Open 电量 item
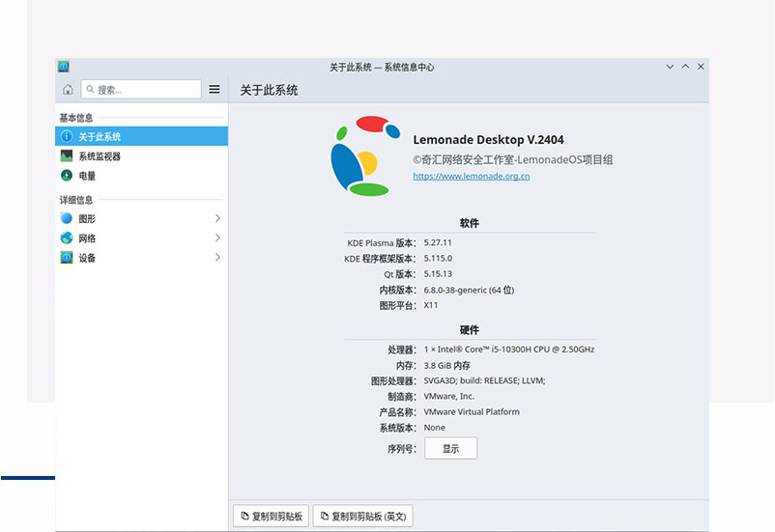This screenshot has height=532, width=775. [x=141, y=176]
